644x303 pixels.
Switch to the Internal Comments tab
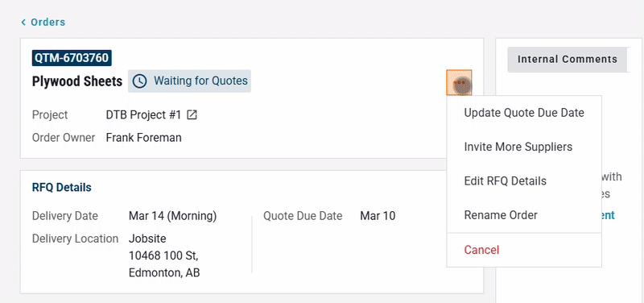click(x=568, y=60)
